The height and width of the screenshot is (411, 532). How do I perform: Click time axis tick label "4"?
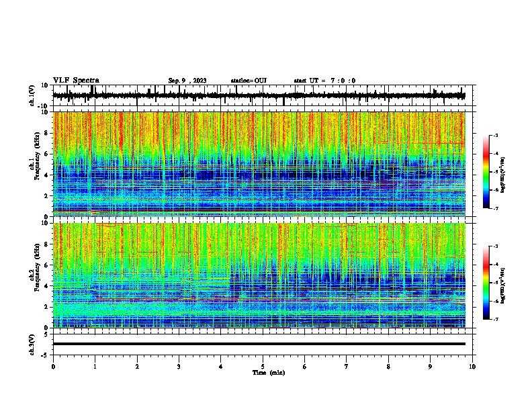pos(220,367)
